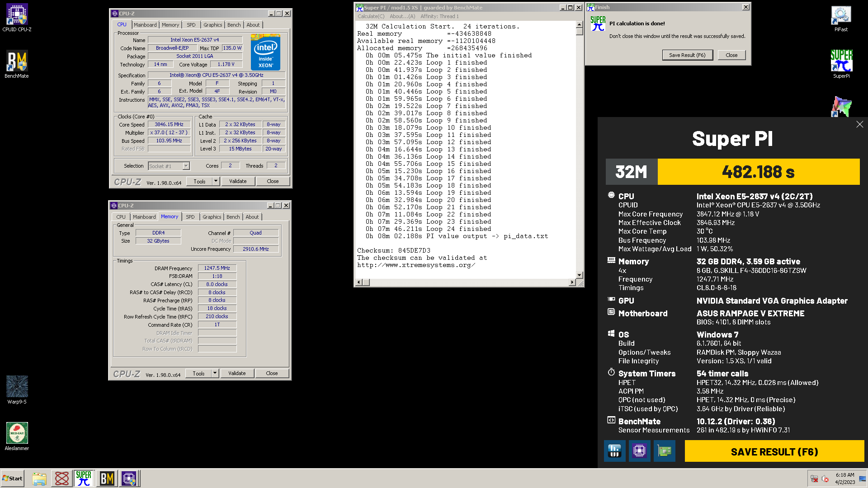Open Aleslammer desktop icon

coord(17,436)
